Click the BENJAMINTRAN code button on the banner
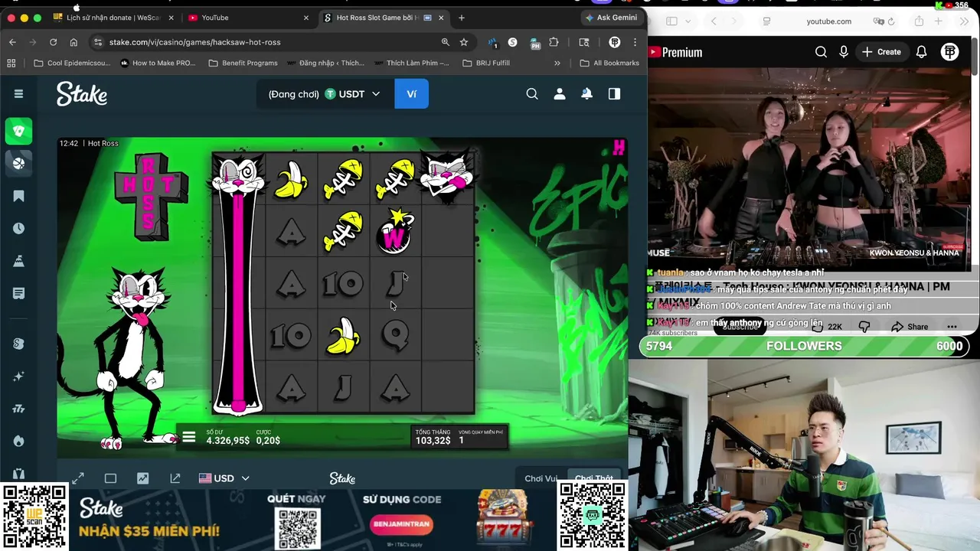Image resolution: width=980 pixels, height=551 pixels. (x=401, y=524)
